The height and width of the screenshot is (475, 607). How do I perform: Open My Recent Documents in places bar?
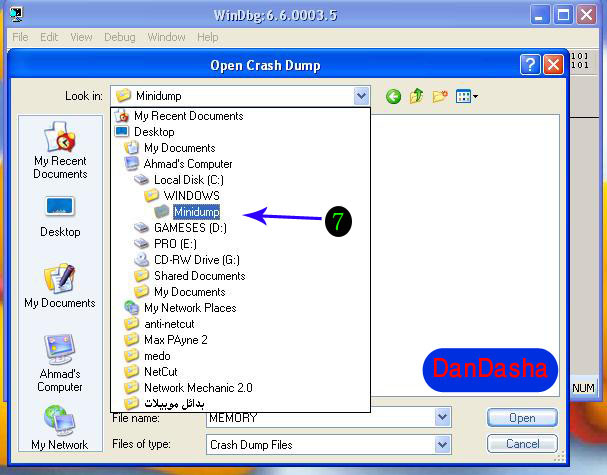60,151
